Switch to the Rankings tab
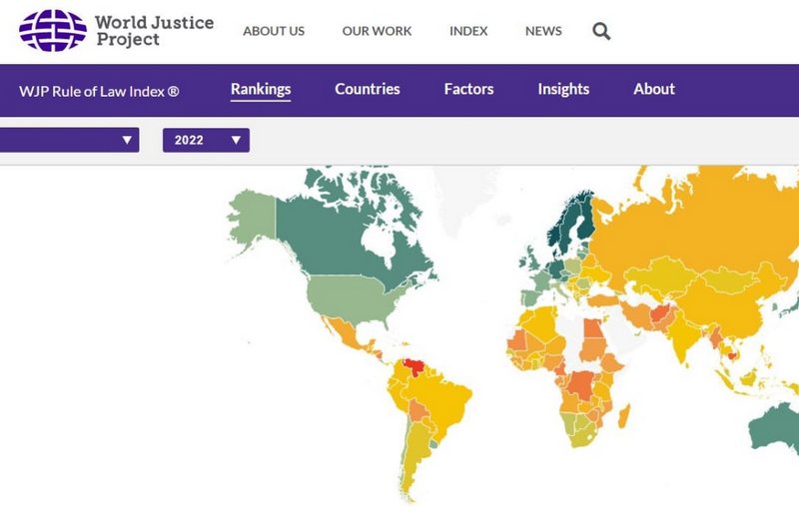 [261, 90]
